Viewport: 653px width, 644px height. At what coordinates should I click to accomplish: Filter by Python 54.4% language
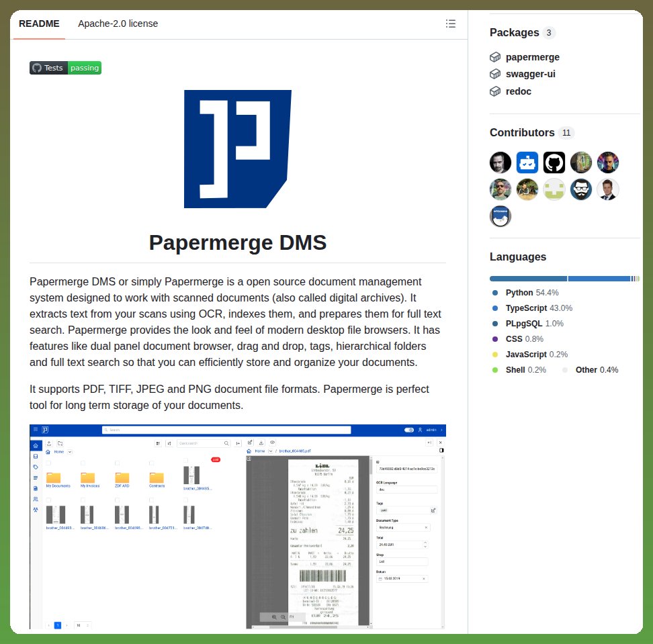525,293
